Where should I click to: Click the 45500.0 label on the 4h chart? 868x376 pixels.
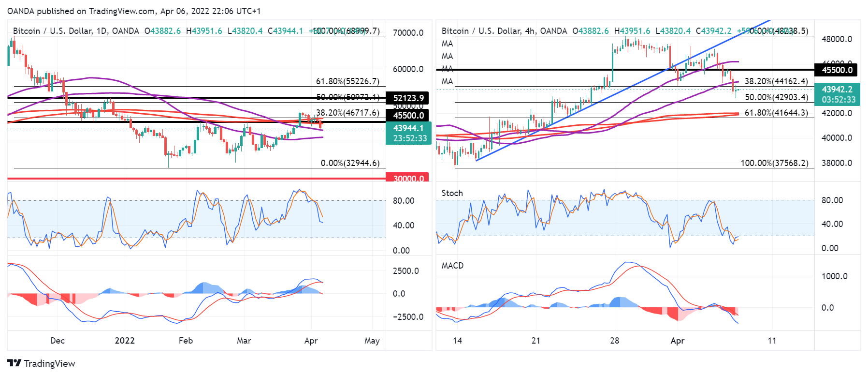(x=837, y=70)
